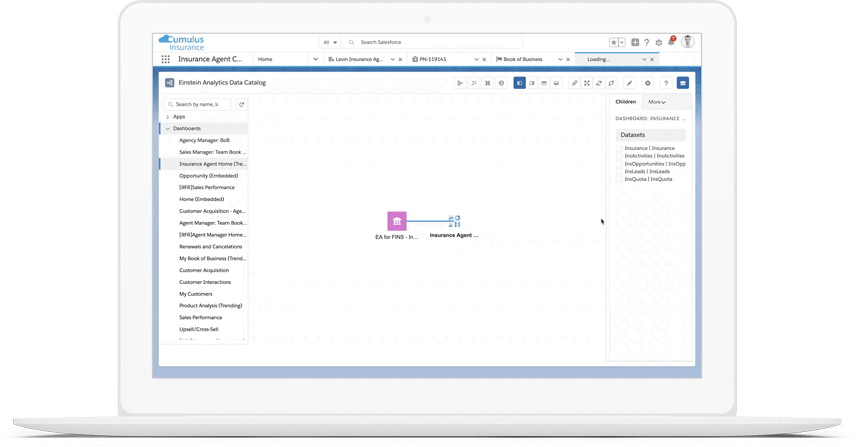Image resolution: width=857 pixels, height=447 pixels.
Task: Select the Insurance Agent dashboard node
Action: (x=454, y=221)
